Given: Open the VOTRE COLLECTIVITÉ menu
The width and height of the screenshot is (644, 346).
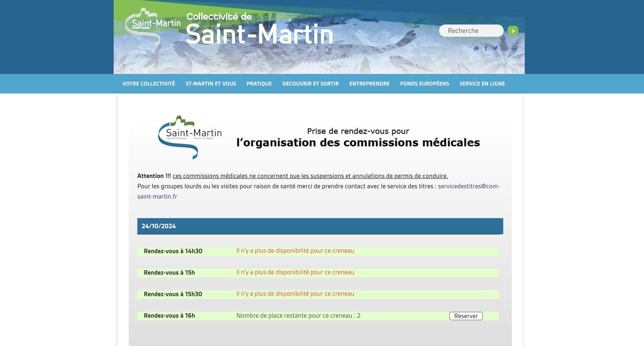Looking at the screenshot, I should click(x=149, y=84).
